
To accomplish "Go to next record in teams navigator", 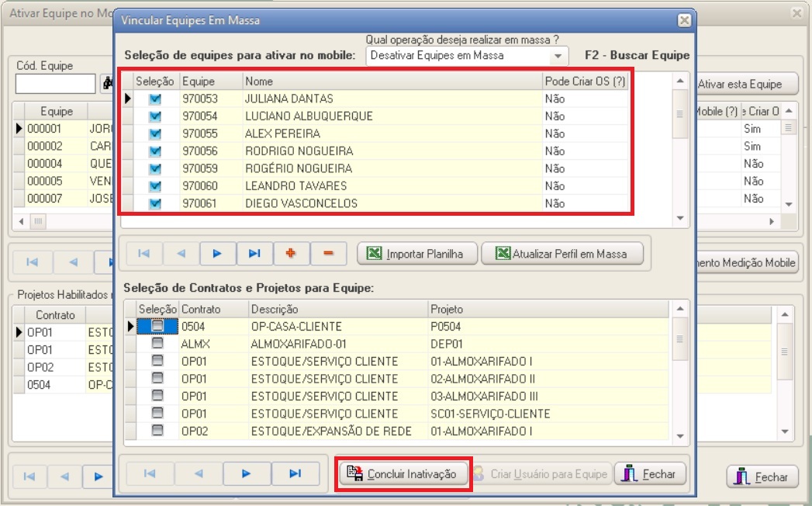I will pos(218,254).
